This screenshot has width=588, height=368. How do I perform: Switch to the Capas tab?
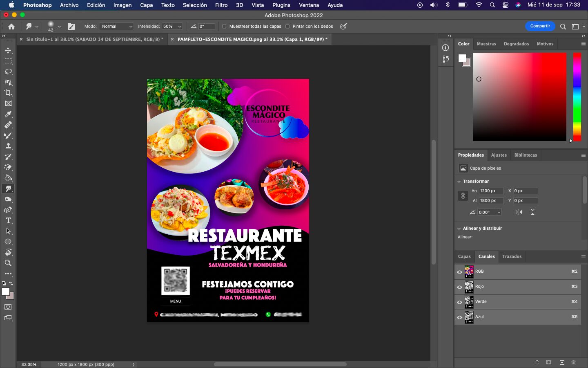click(464, 256)
